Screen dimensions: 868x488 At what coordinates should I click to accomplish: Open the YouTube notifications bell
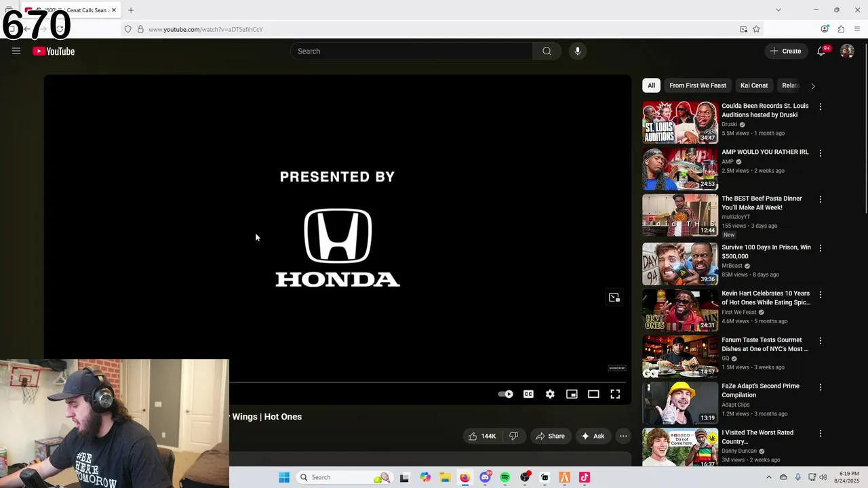(821, 51)
